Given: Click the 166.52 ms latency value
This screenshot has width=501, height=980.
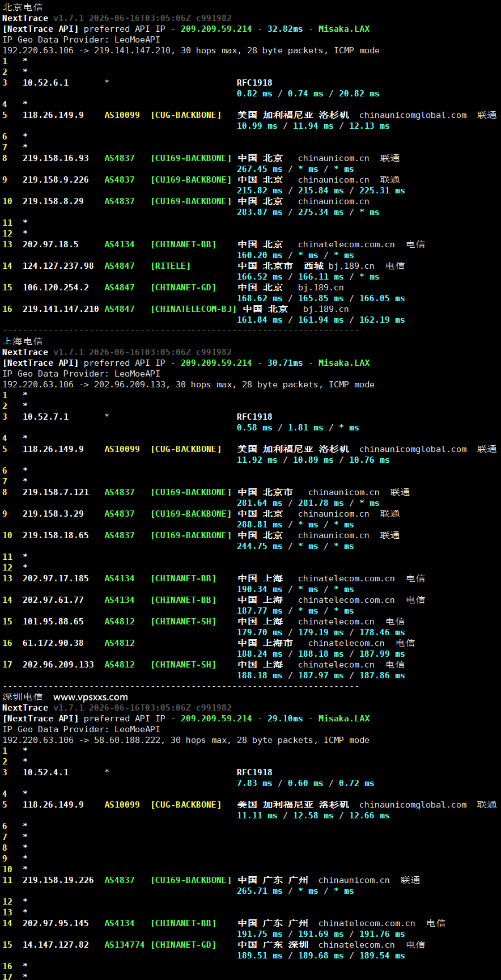Looking at the screenshot, I should [x=260, y=277].
